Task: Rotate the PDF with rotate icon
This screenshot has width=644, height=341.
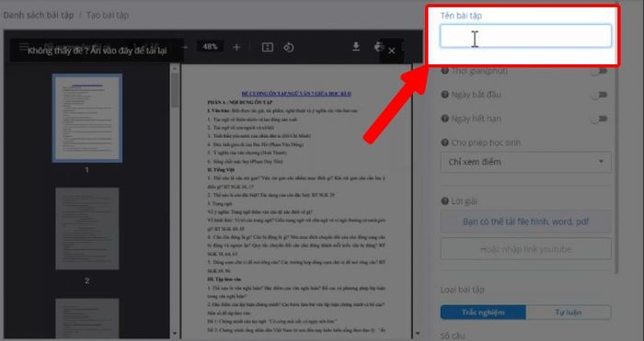Action: 289,48
